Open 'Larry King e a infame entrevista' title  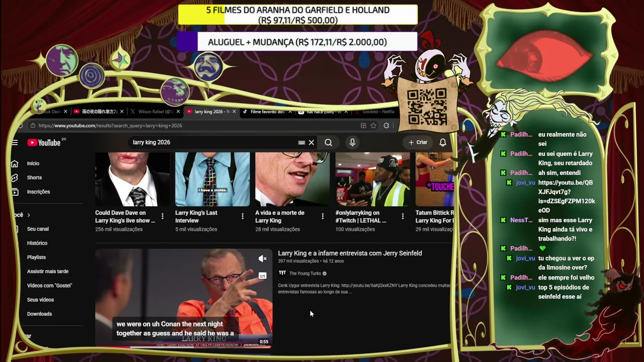click(x=350, y=253)
